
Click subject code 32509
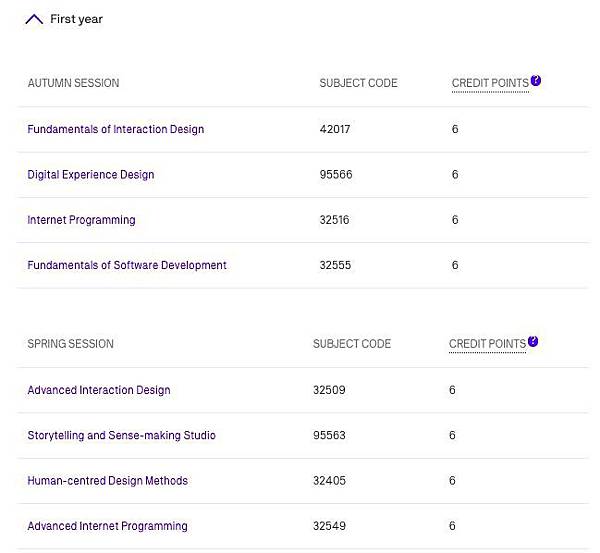click(x=329, y=390)
